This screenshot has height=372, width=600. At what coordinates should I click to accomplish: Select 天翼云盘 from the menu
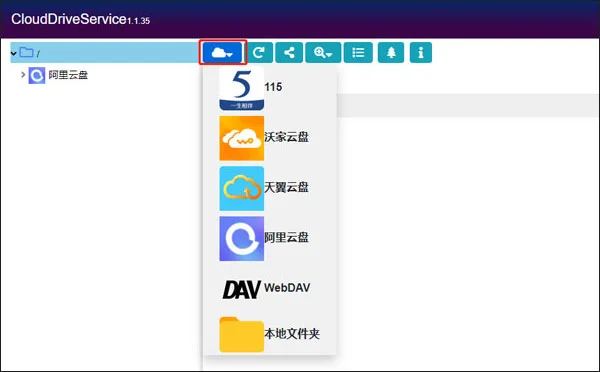point(269,188)
